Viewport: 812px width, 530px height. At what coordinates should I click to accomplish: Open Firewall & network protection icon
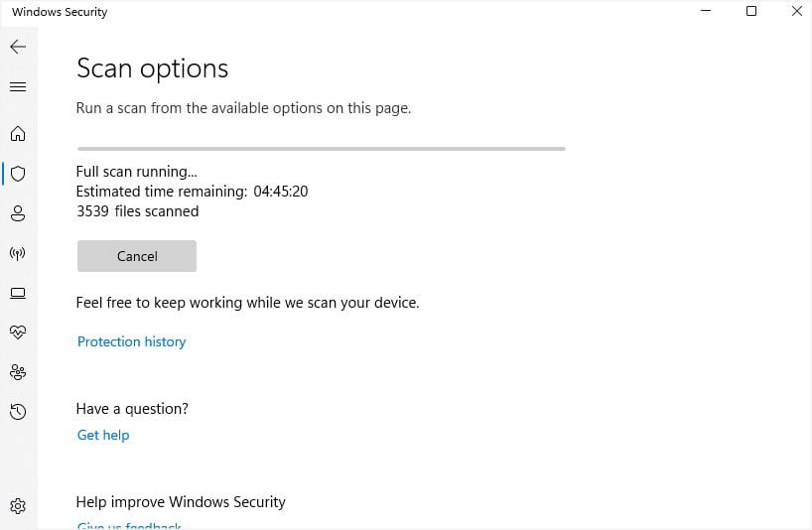pos(18,253)
